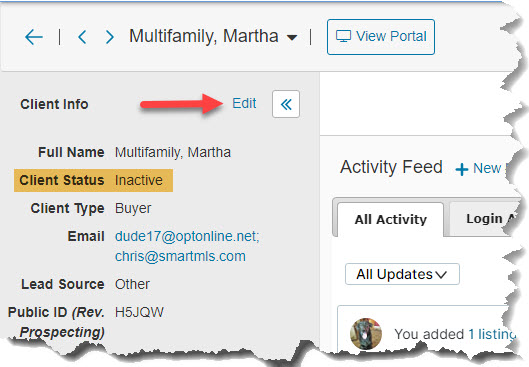Click the highlighted Inactive client status
The height and width of the screenshot is (367, 529).
139,180
